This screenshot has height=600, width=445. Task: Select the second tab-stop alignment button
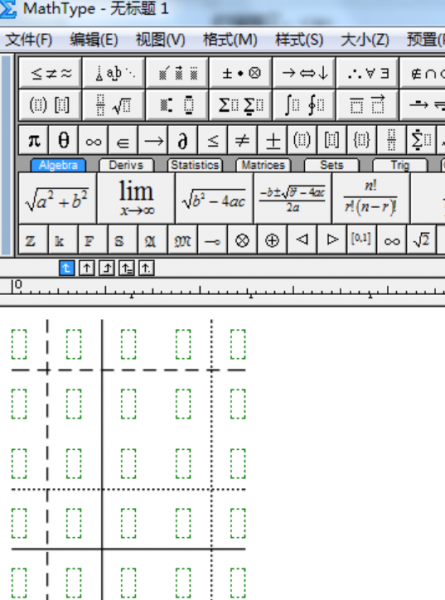86,268
